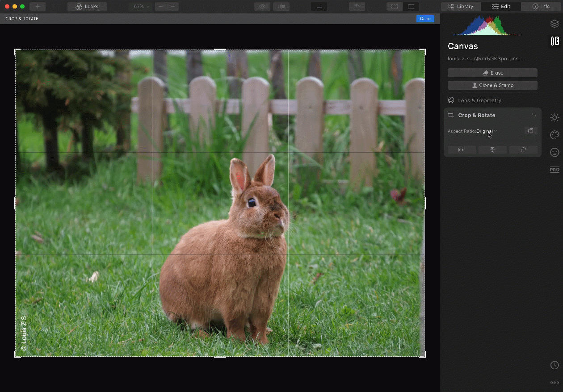
Task: Click the Clone & Stamp button
Action: [x=492, y=85]
